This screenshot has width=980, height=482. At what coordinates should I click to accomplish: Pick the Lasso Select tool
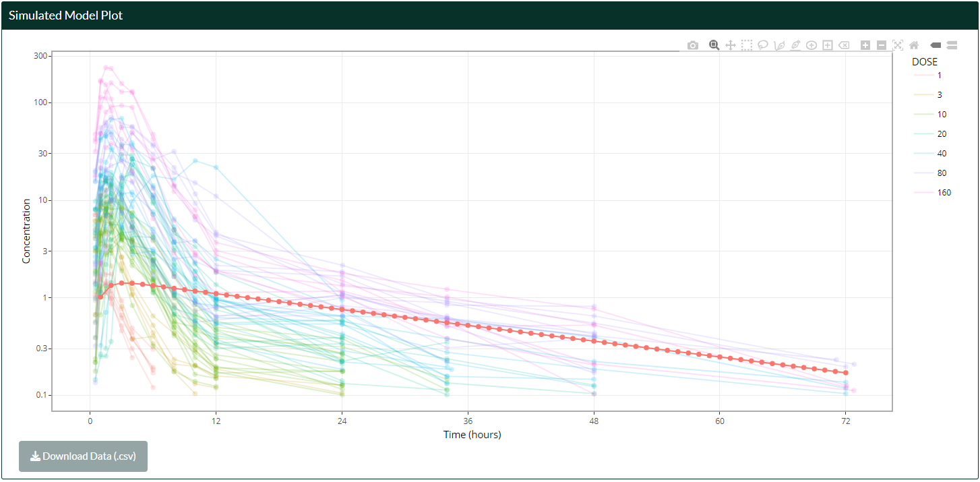click(x=763, y=45)
